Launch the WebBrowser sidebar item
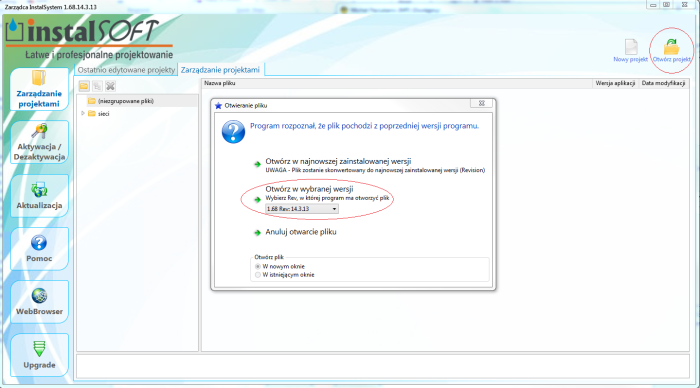 [x=39, y=302]
